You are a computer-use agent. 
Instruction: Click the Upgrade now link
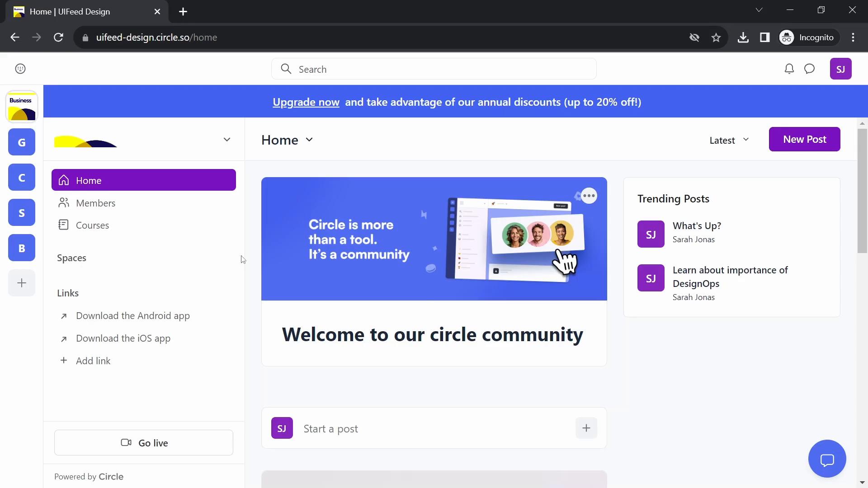tap(306, 102)
